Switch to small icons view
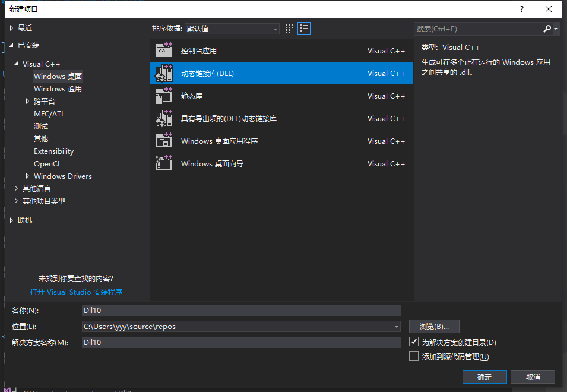 tap(290, 29)
